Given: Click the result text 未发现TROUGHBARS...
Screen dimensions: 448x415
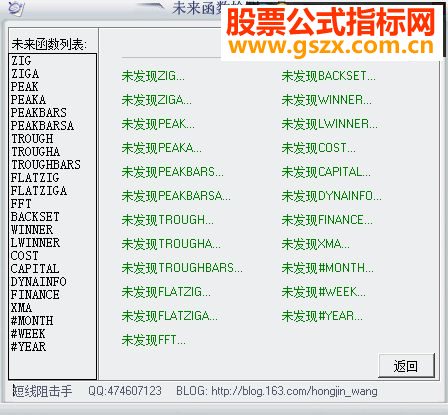Looking at the screenshot, I should coord(182,268).
